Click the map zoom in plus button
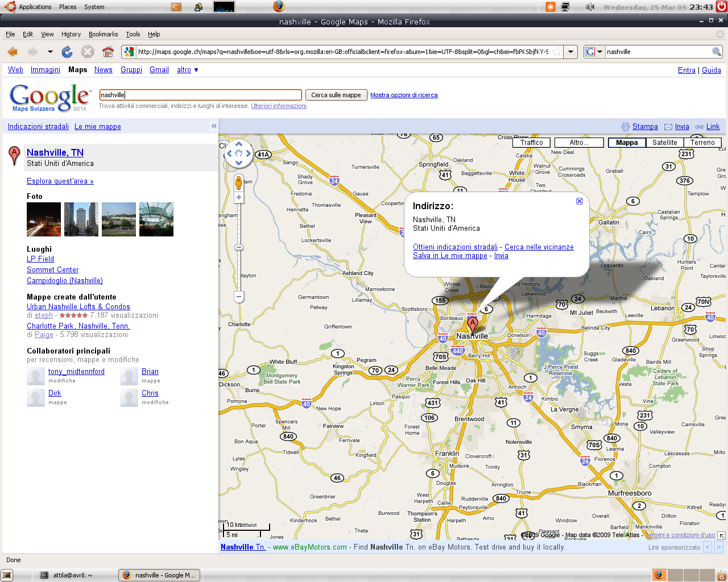This screenshot has height=582, width=728. pos(239,198)
